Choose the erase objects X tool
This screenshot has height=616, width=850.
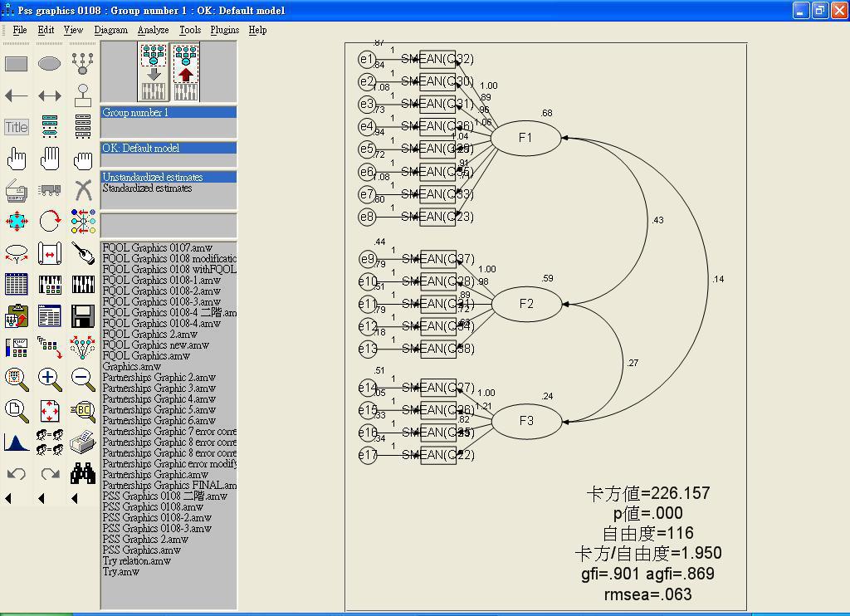click(x=83, y=190)
